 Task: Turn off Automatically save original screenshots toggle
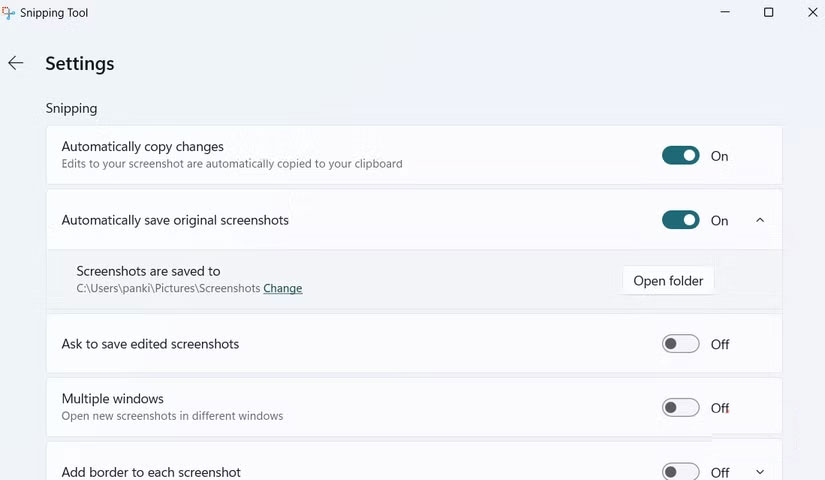(680, 220)
